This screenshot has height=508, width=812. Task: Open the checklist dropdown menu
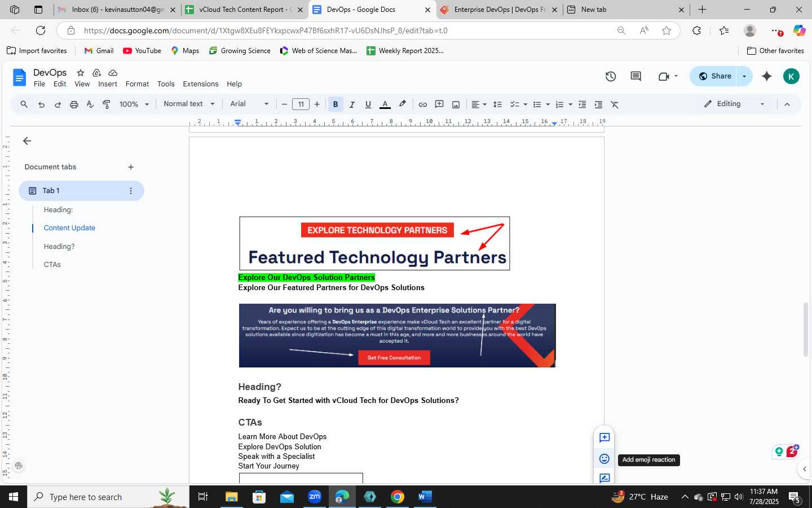point(518,104)
